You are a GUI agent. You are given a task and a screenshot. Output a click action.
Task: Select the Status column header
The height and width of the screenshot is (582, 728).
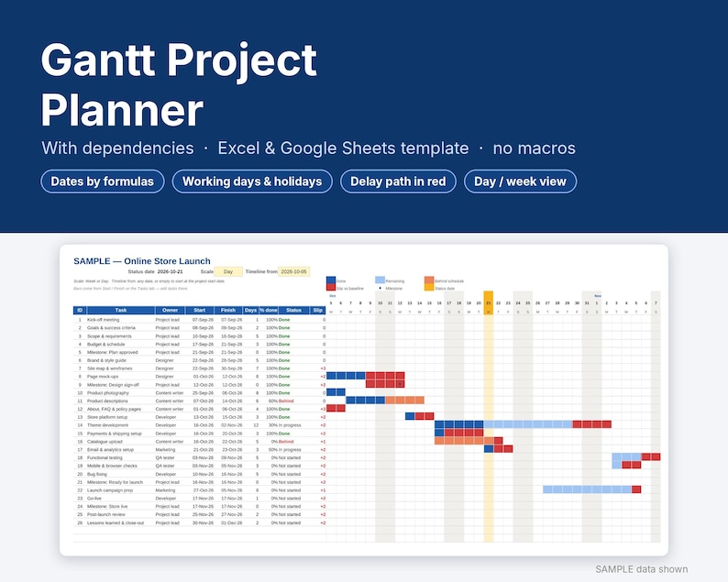tap(294, 310)
